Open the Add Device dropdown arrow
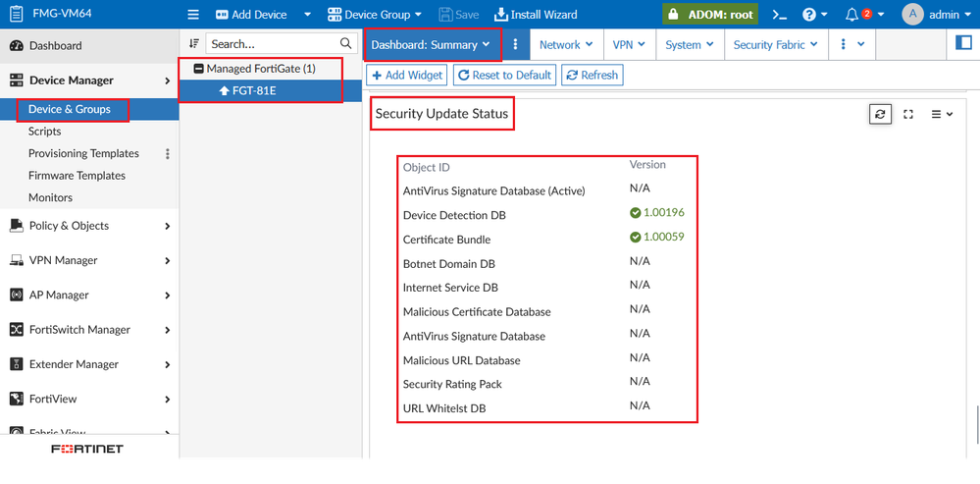Viewport: 980px width, 484px height. [x=307, y=15]
